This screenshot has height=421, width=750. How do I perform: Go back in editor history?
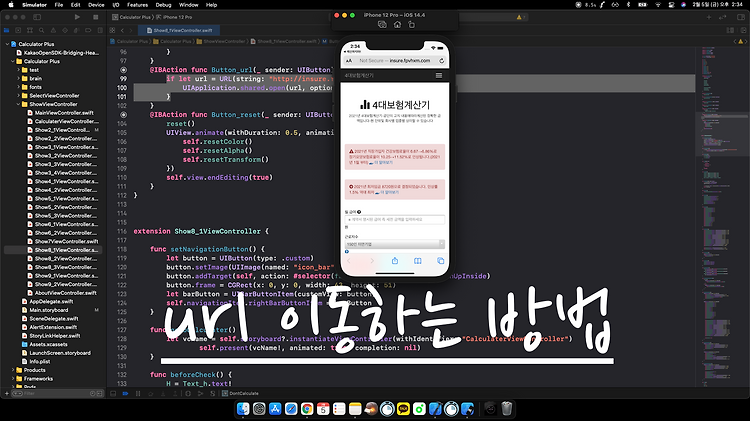point(122,30)
